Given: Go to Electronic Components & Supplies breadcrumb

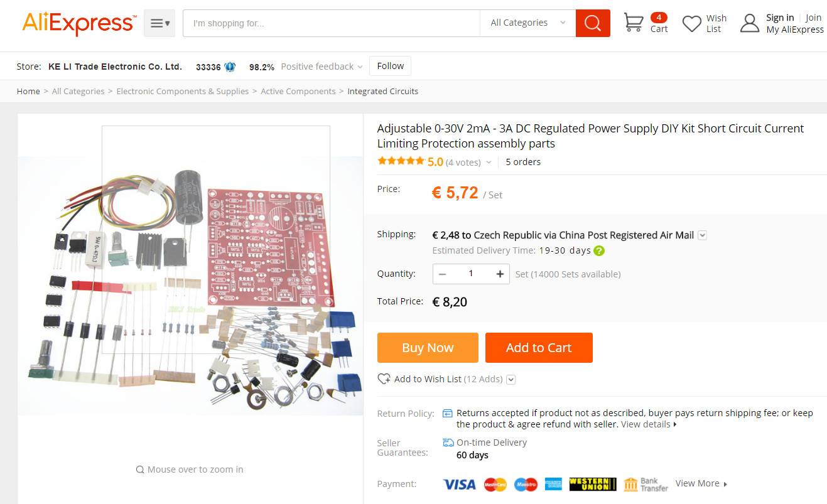Looking at the screenshot, I should 182,91.
